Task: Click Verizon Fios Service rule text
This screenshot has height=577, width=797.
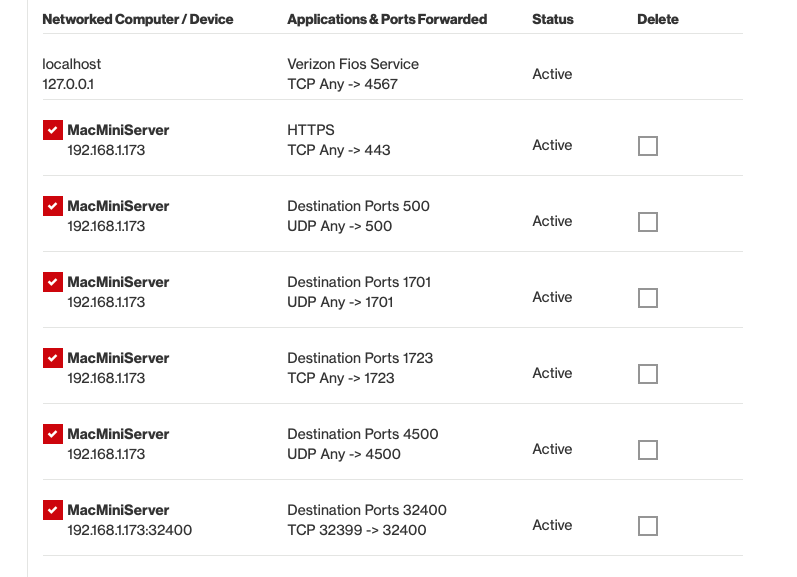Action: coord(353,64)
